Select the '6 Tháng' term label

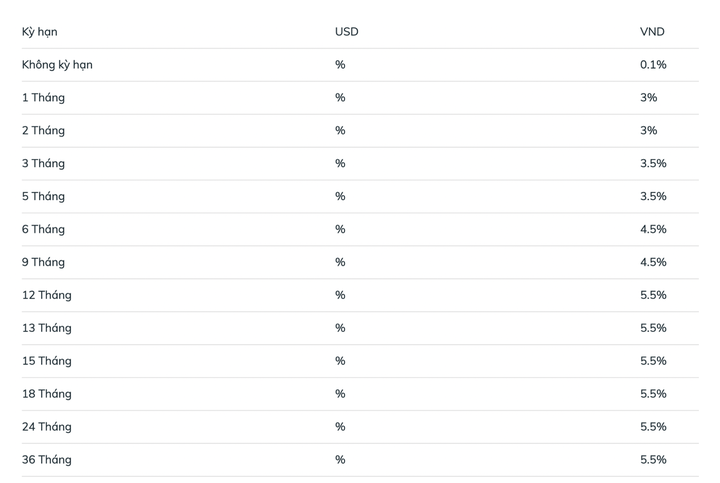(x=43, y=229)
